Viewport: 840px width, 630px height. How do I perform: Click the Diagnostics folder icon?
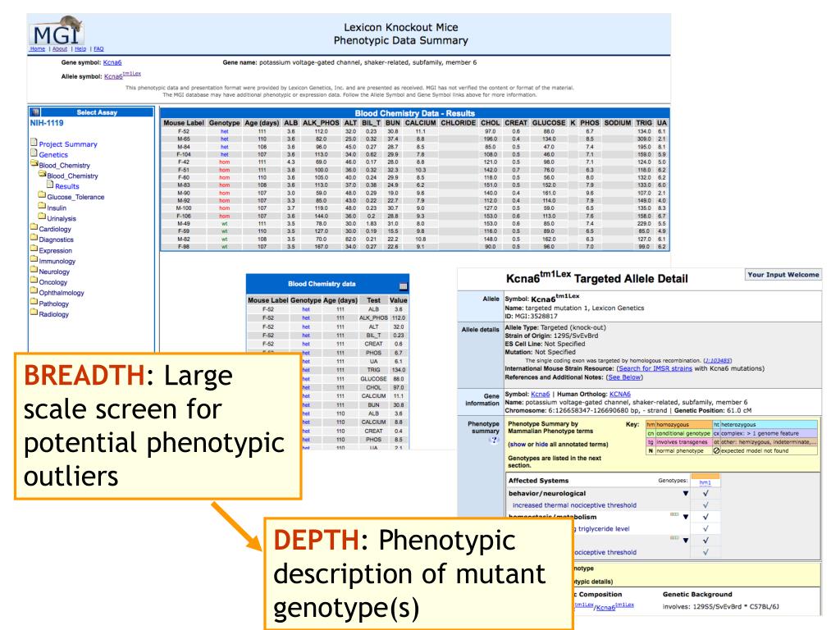tap(34, 239)
